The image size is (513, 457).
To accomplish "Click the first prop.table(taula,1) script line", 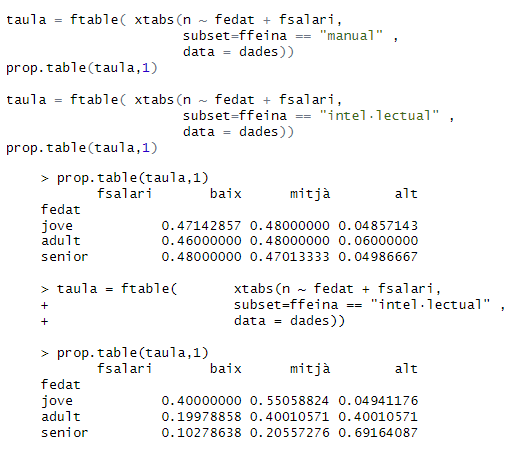I will (82, 68).
